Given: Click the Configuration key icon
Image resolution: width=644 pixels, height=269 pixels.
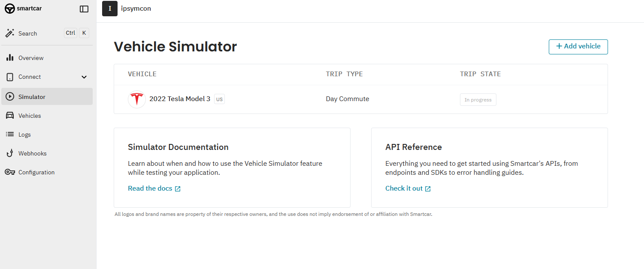Looking at the screenshot, I should point(10,172).
